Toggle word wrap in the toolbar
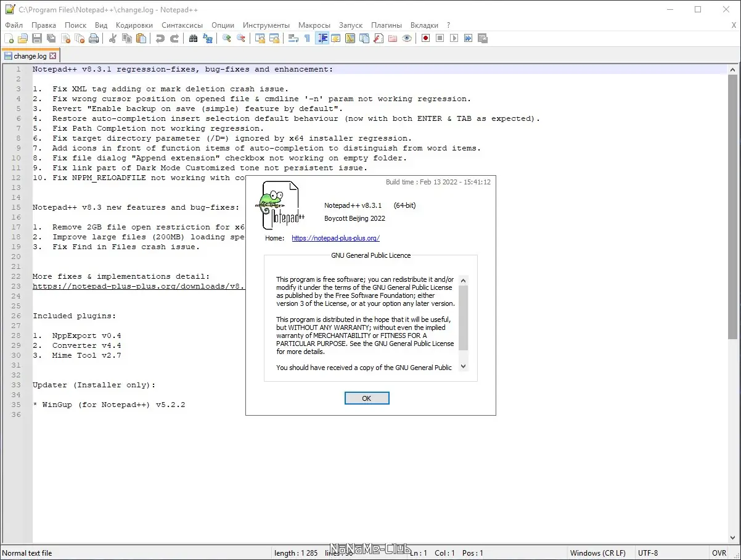 coord(293,38)
